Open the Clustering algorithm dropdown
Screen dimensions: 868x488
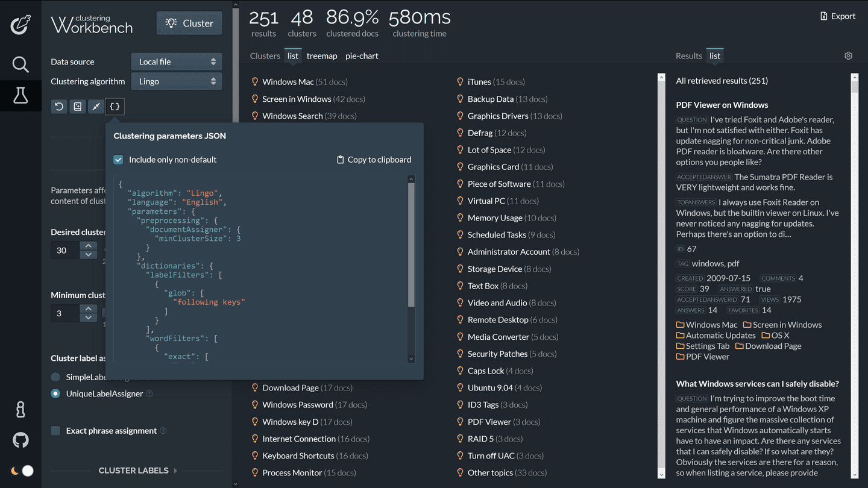pos(176,81)
